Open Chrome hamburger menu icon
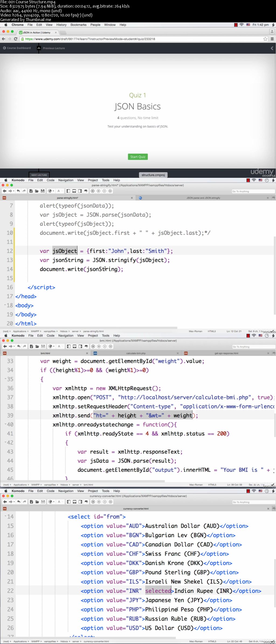 tap(272, 39)
